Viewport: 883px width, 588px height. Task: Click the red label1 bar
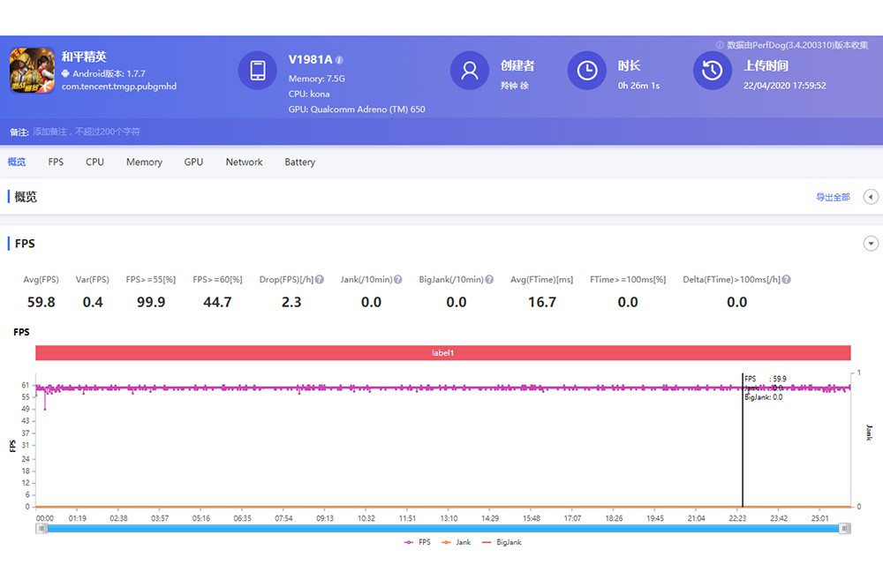442,352
